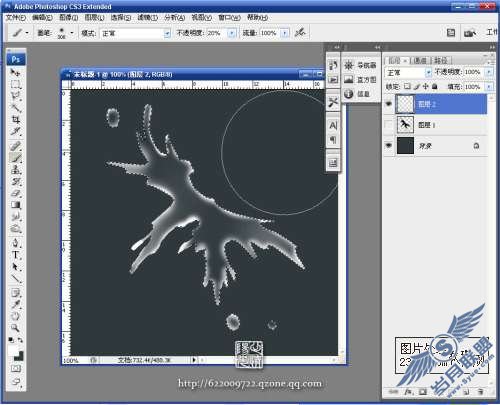
Task: Select the Rectangular Marquee tool
Action: tap(15, 84)
